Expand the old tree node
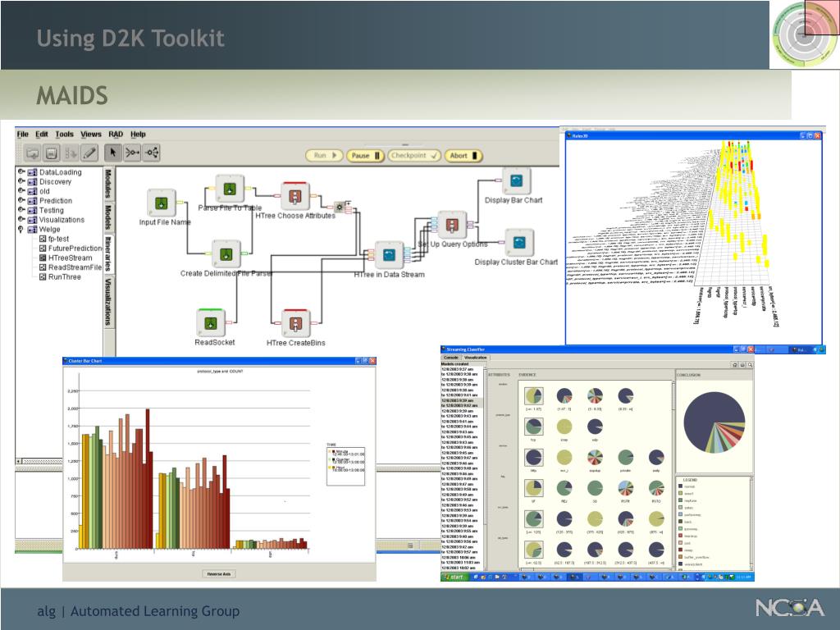The height and width of the screenshot is (630, 840). point(21,190)
